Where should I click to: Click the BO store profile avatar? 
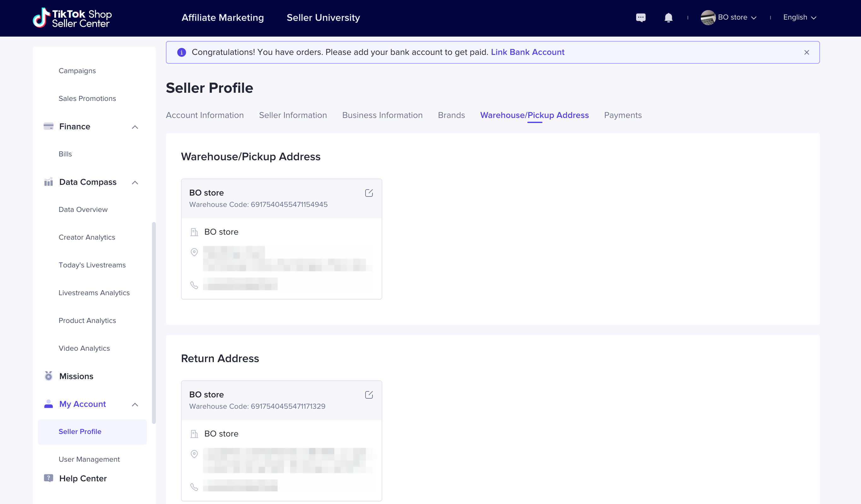[708, 17]
